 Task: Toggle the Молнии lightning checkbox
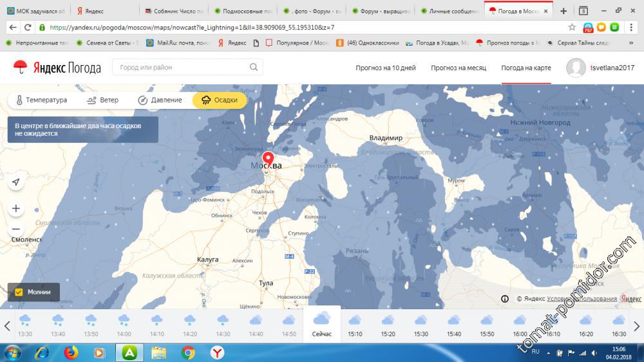pyautogui.click(x=19, y=292)
